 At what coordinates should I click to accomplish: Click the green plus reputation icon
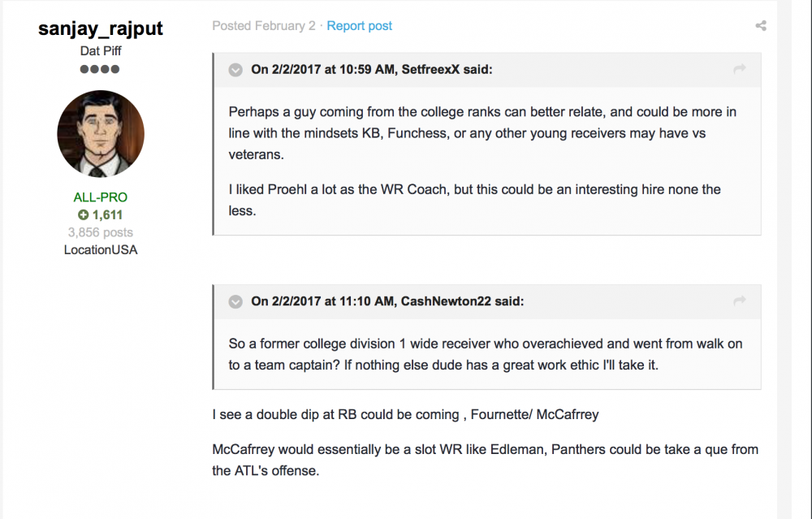(83, 215)
